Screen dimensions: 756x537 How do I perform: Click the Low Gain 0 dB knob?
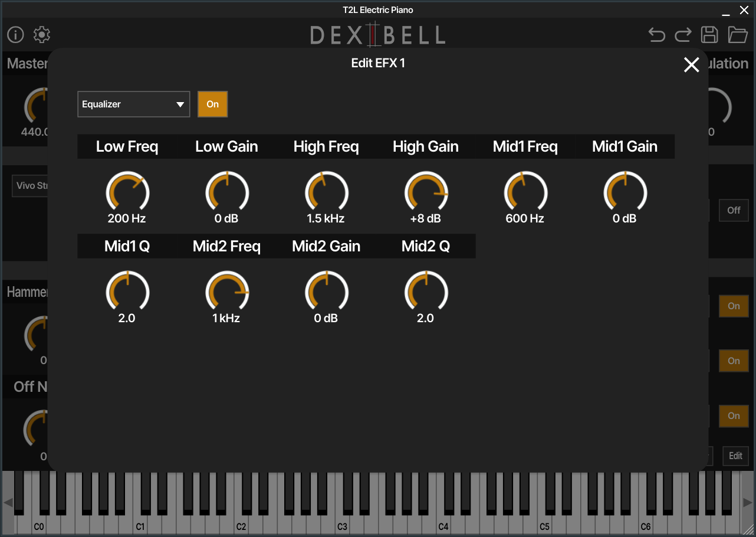pyautogui.click(x=227, y=192)
